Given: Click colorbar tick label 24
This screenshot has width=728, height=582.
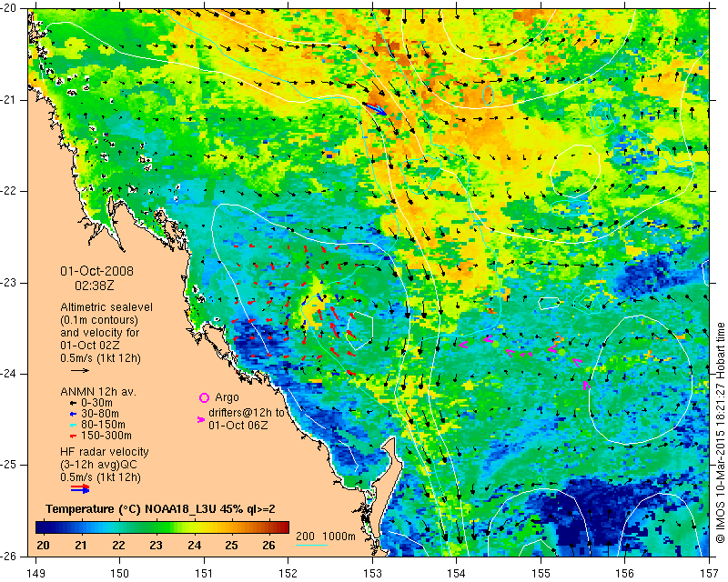Looking at the screenshot, I should 194,546.
